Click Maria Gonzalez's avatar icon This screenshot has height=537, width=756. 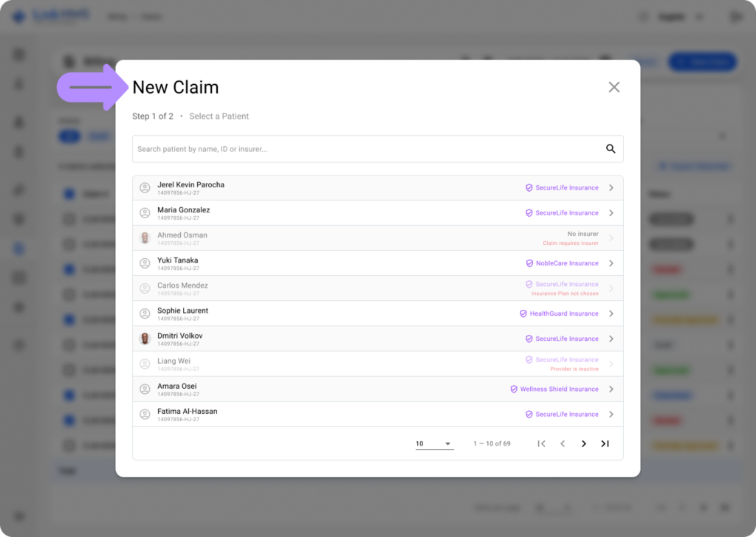click(x=145, y=213)
